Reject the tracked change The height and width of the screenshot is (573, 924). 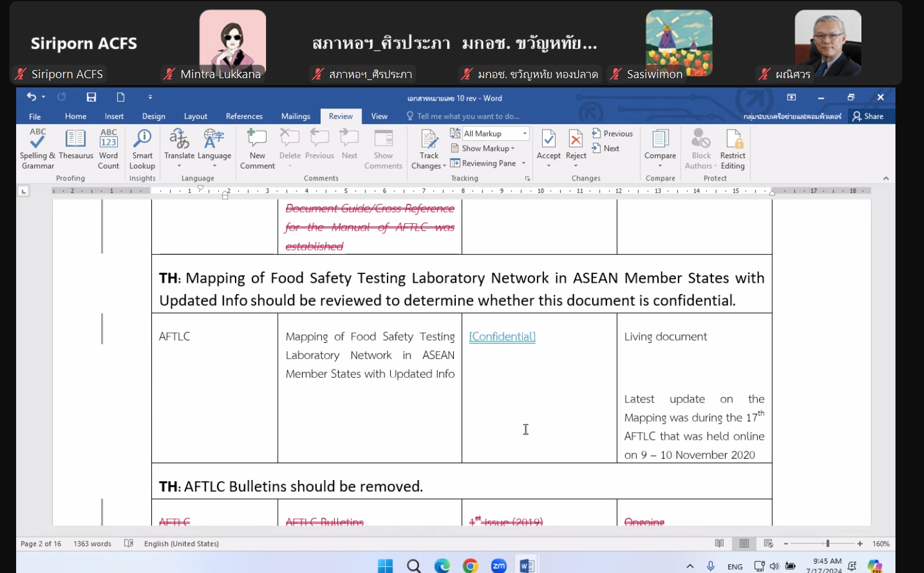575,143
